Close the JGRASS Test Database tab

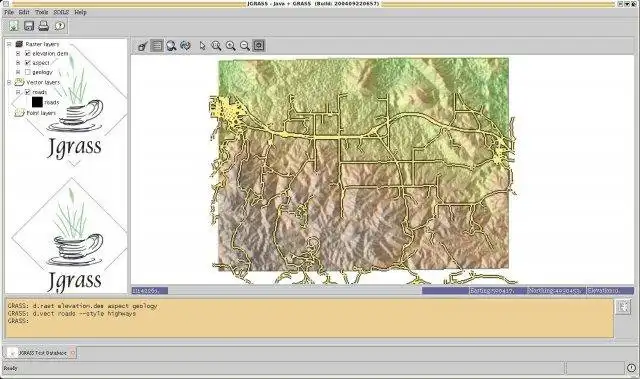[73, 352]
